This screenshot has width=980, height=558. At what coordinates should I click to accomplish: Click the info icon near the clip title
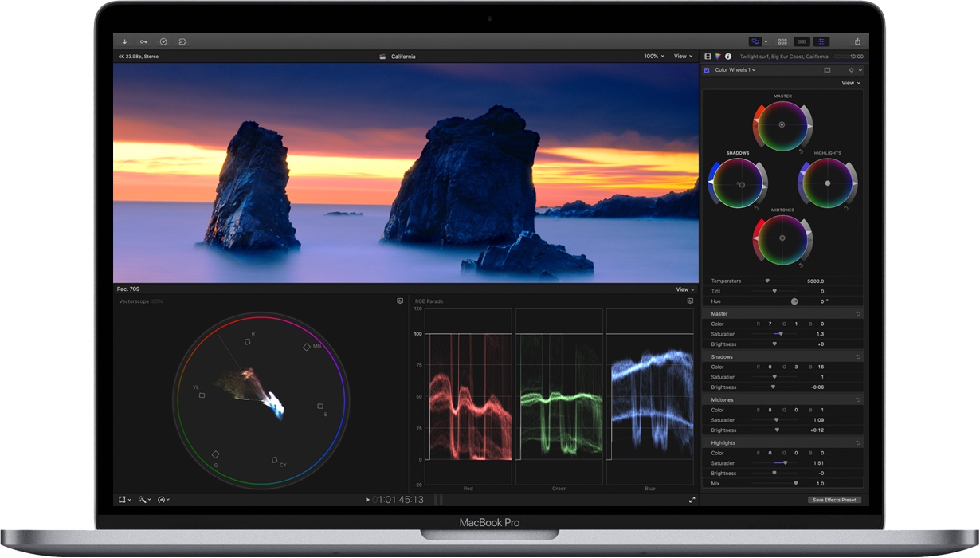(727, 56)
